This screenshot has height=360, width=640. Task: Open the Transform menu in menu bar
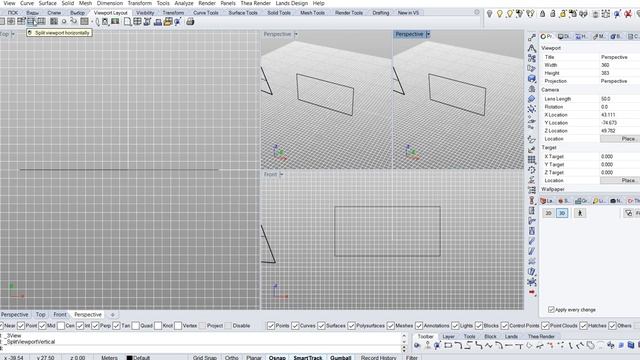point(140,3)
